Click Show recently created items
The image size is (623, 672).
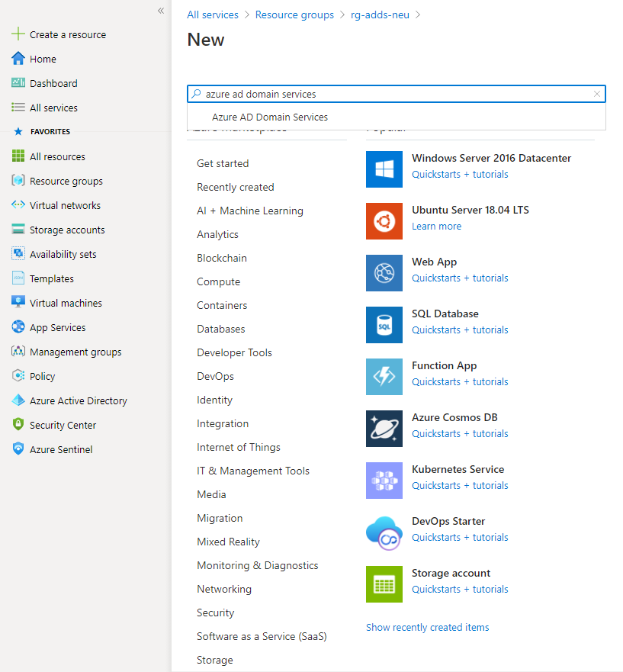[x=427, y=627]
